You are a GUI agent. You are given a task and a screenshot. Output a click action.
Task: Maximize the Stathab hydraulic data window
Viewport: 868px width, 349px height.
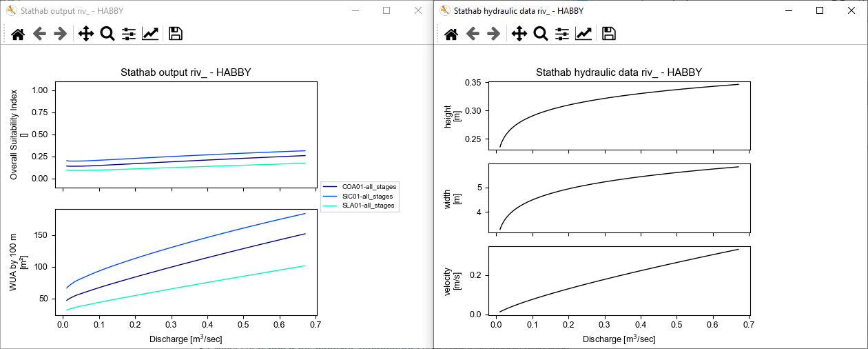820,10
